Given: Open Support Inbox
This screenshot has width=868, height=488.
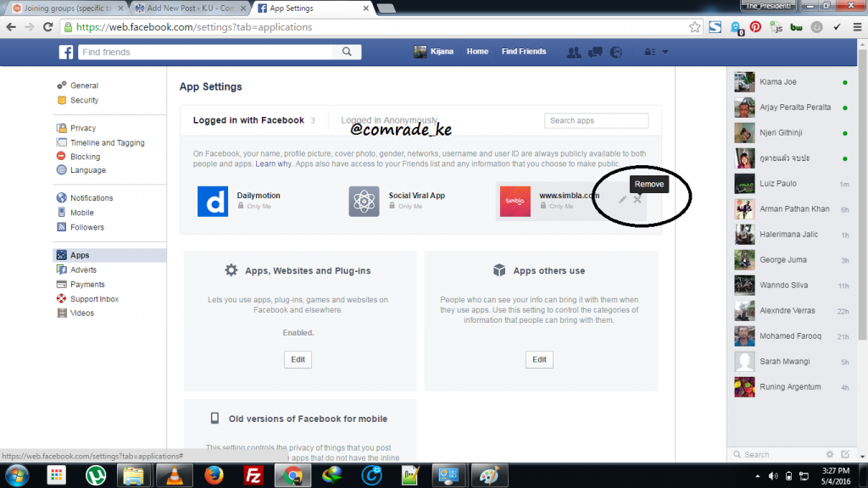Looking at the screenshot, I should pos(94,299).
